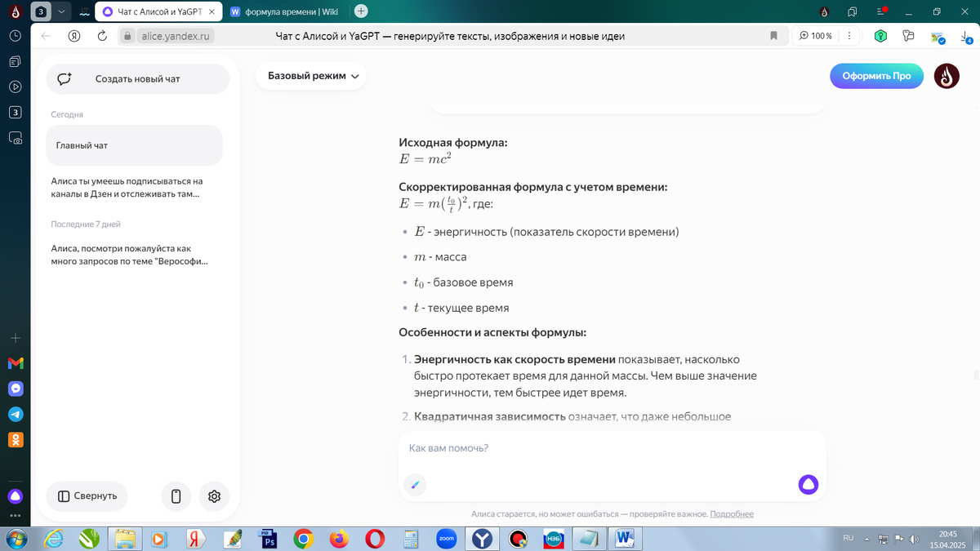Click the Protect shield icon in the toolbar

(x=880, y=36)
